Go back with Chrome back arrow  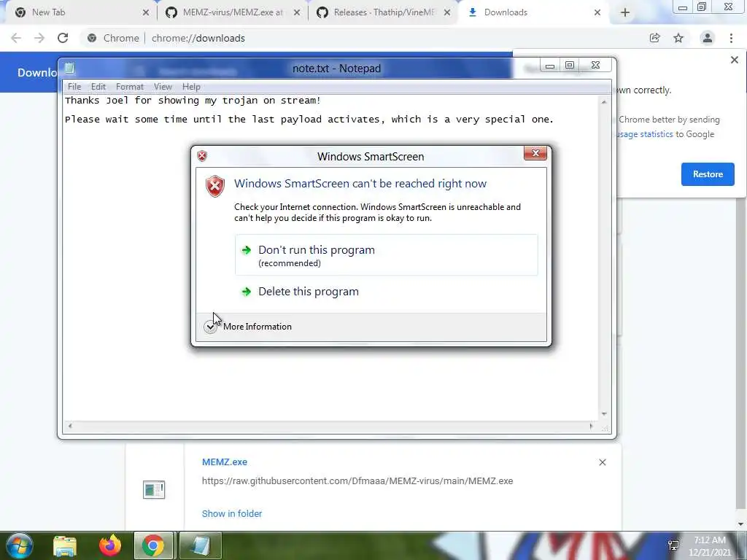(16, 38)
